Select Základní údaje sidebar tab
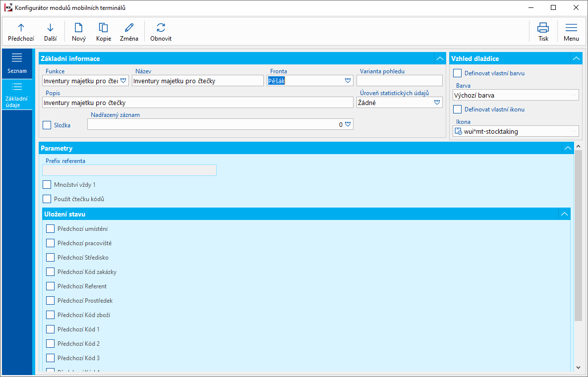Image resolution: width=588 pixels, height=377 pixels. click(x=17, y=95)
